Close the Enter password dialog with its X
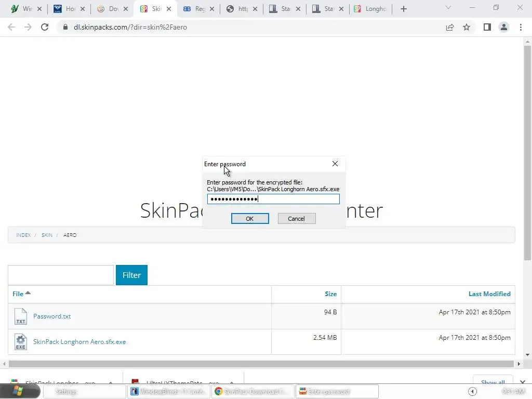 [x=335, y=164]
